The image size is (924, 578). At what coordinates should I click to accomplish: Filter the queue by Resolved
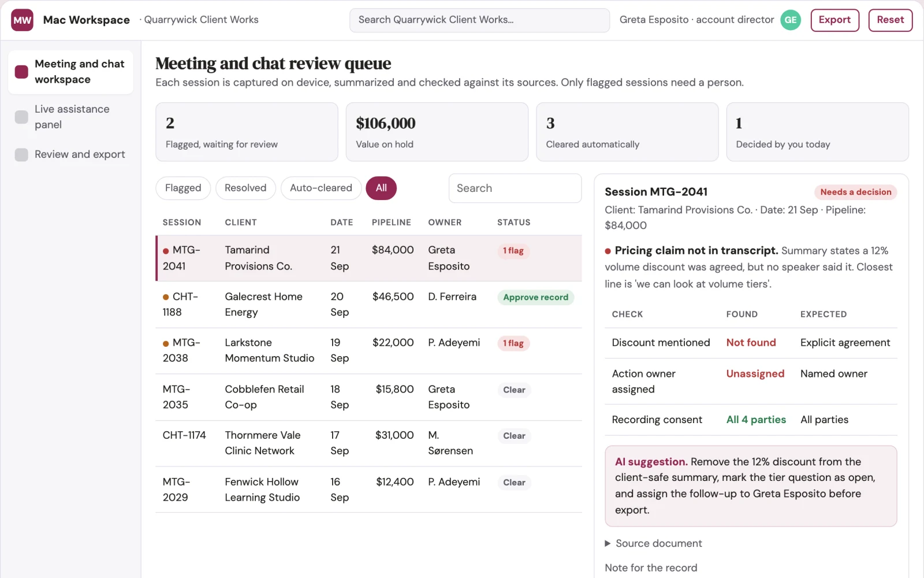(x=245, y=188)
